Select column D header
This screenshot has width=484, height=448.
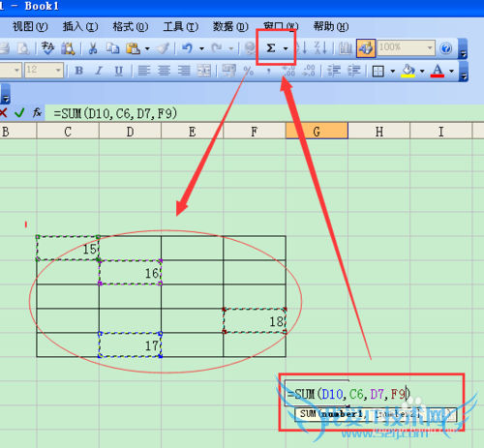(130, 132)
